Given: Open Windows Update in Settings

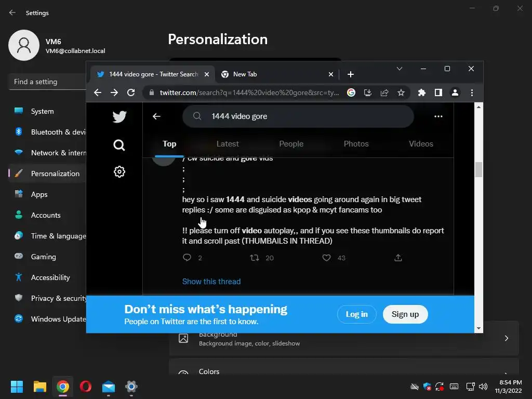Looking at the screenshot, I should tap(47, 319).
